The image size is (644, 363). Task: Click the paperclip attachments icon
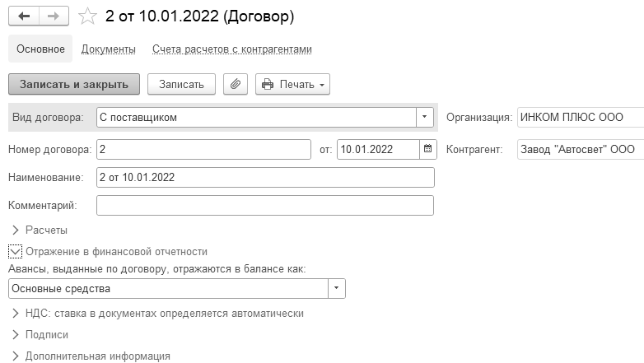pos(236,84)
